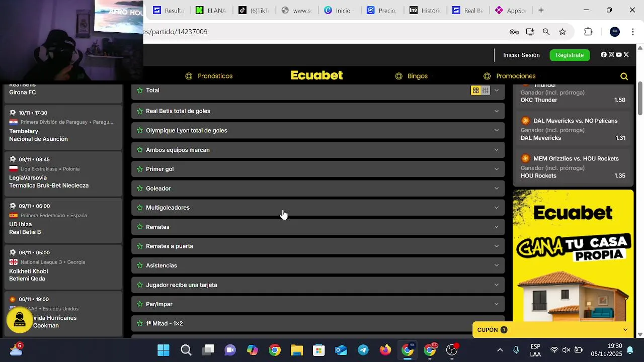644x362 pixels.
Task: Open Ecuabet Instagram icon
Action: coord(611,55)
